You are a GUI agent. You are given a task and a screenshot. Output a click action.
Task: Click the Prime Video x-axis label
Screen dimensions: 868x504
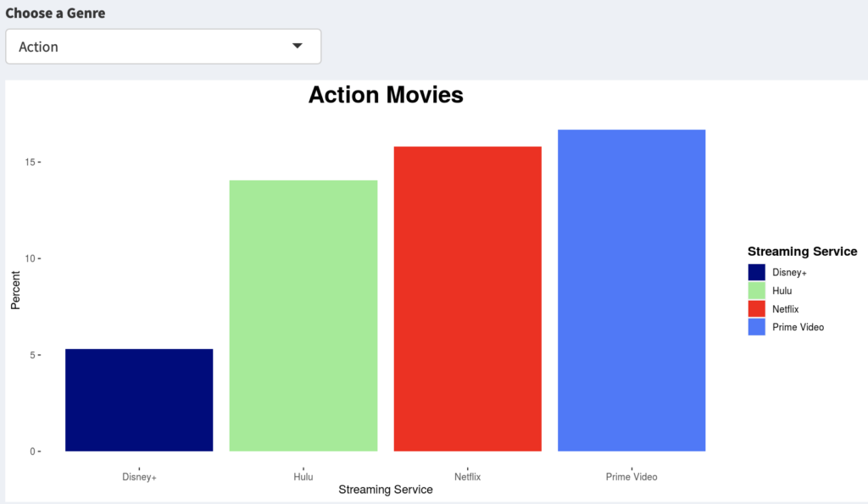tap(632, 477)
